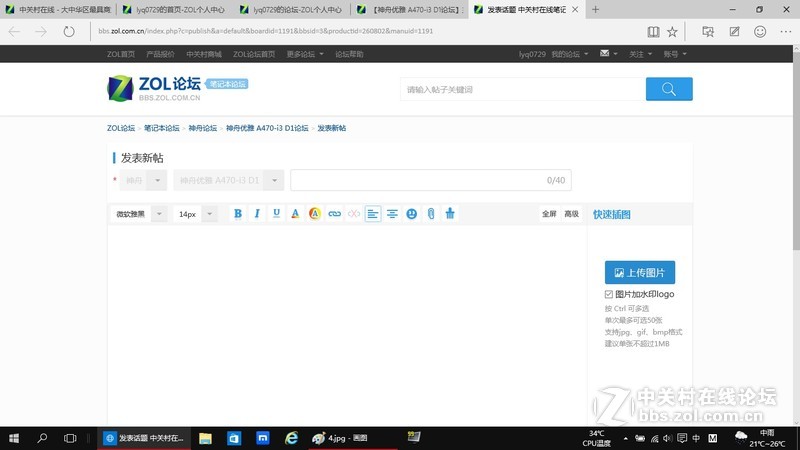Open Edge more actions menu
Image resolution: width=800 pixels, height=450 pixels.
tap(786, 32)
